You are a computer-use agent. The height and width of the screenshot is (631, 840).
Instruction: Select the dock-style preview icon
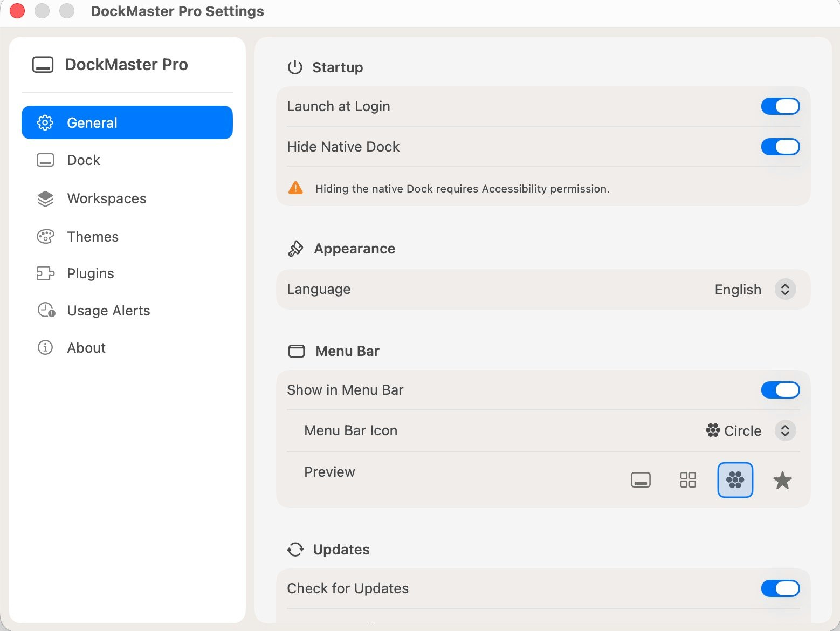[x=641, y=480]
